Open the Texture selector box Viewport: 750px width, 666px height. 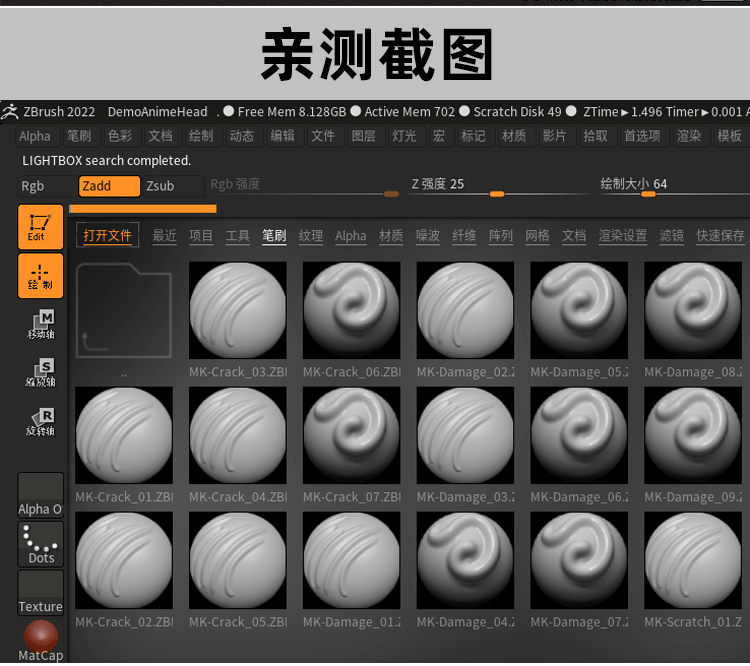point(40,593)
